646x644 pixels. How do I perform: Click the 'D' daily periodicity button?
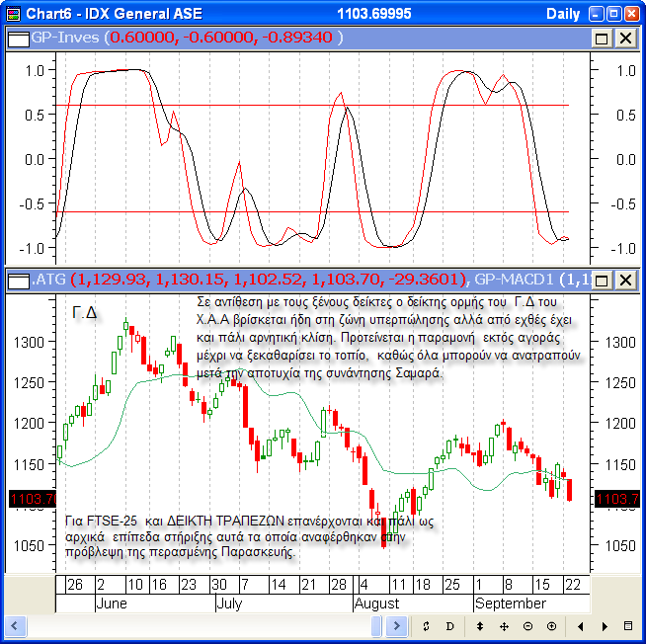[449, 626]
